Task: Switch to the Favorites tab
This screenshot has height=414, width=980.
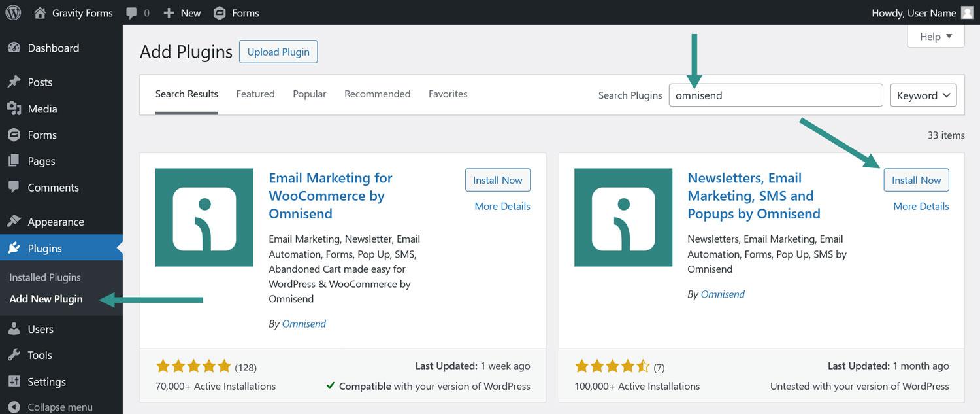Action: pyautogui.click(x=448, y=94)
